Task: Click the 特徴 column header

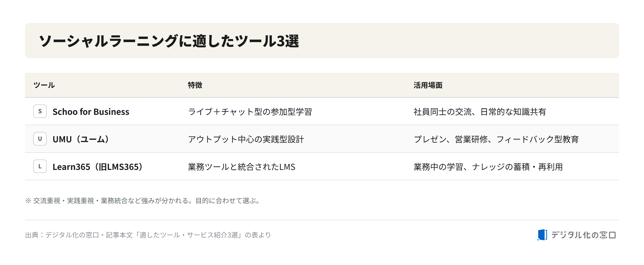Action: click(x=195, y=85)
